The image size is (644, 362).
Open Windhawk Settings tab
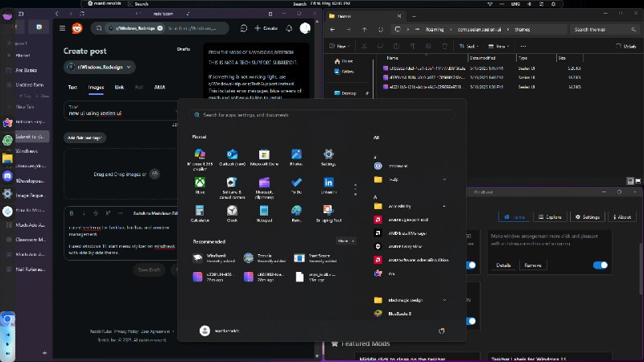[x=588, y=216]
